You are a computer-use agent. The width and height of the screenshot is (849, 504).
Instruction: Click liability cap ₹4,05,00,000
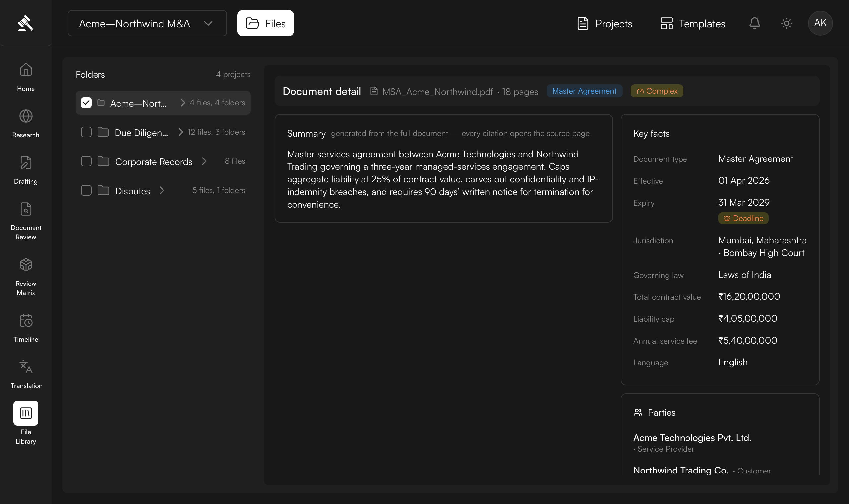748,318
